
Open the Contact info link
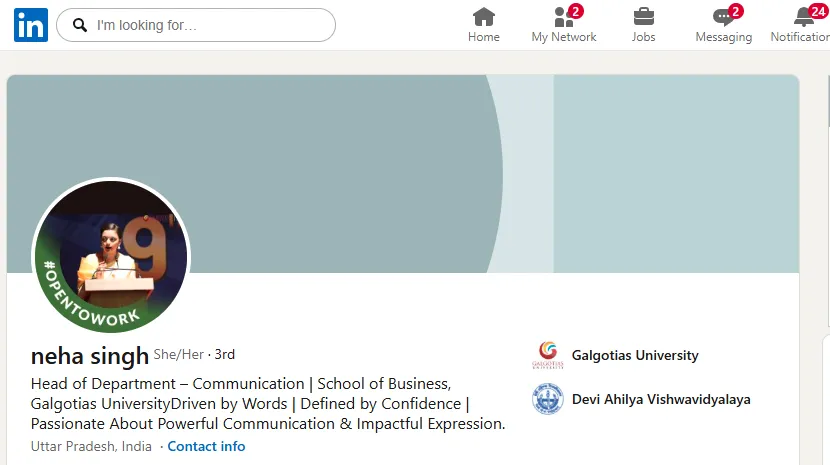click(206, 446)
